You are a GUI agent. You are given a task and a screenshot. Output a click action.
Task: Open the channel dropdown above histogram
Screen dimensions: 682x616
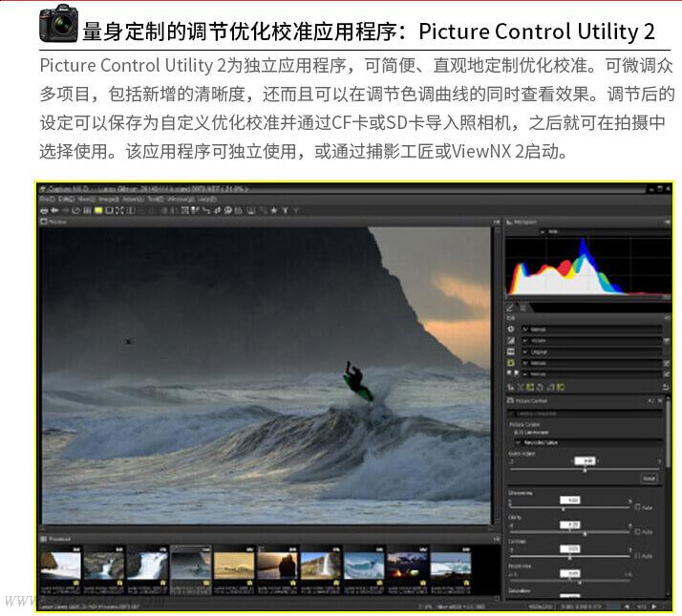point(605,232)
